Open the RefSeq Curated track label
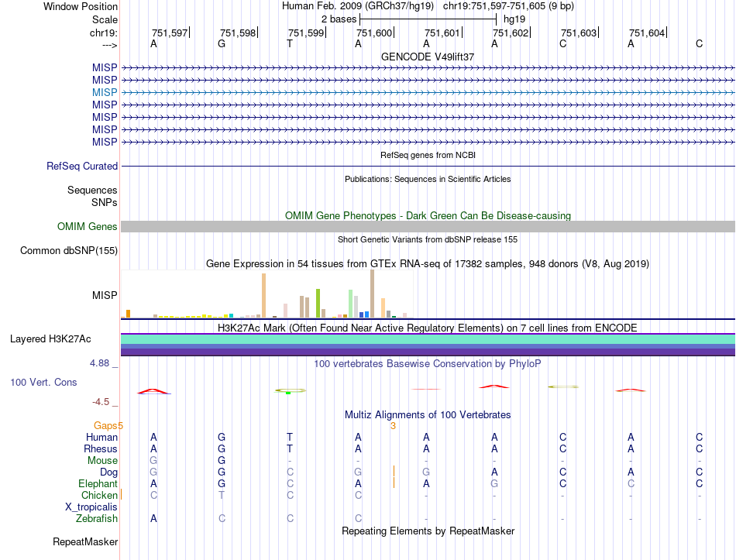This screenshot has width=736, height=560. (x=81, y=167)
